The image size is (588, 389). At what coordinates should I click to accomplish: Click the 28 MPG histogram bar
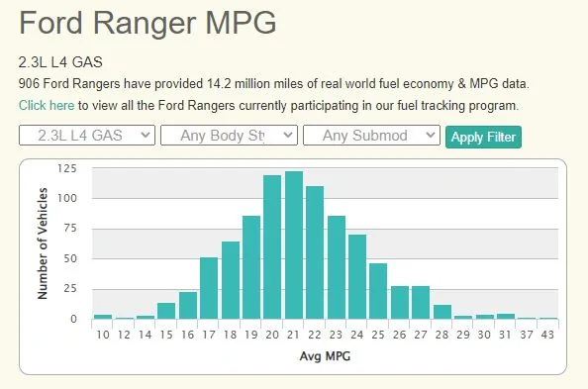[x=442, y=312]
